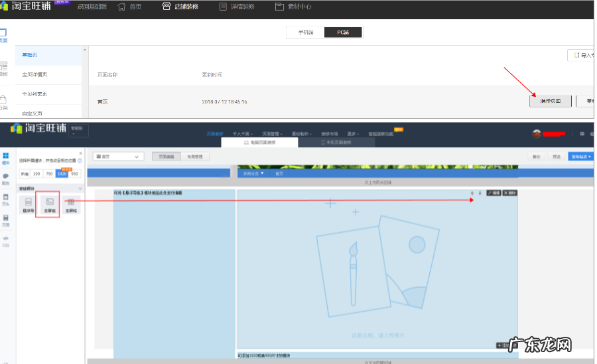Open the 配色 color scheme sidebar panel
Screen dimensions: 597x364
click(x=6, y=178)
